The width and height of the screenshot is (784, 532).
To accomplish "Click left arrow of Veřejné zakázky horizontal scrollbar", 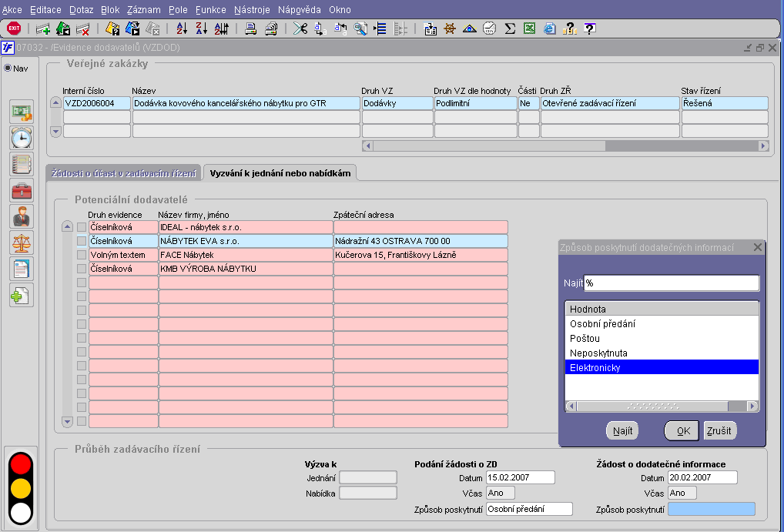I will (x=367, y=146).
